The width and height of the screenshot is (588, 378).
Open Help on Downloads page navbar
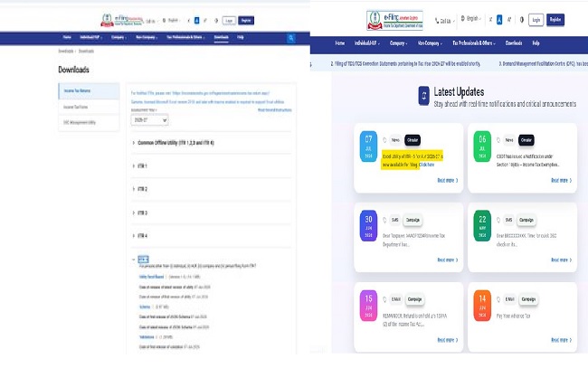click(x=241, y=37)
